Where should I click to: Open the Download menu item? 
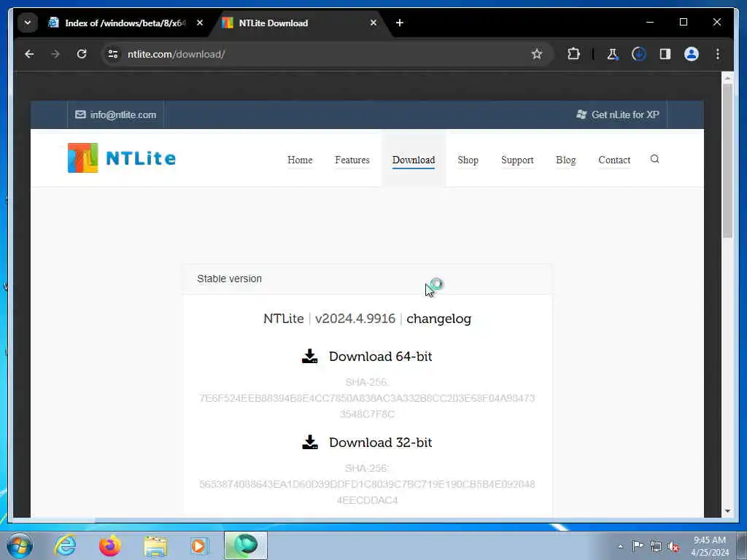coord(414,160)
